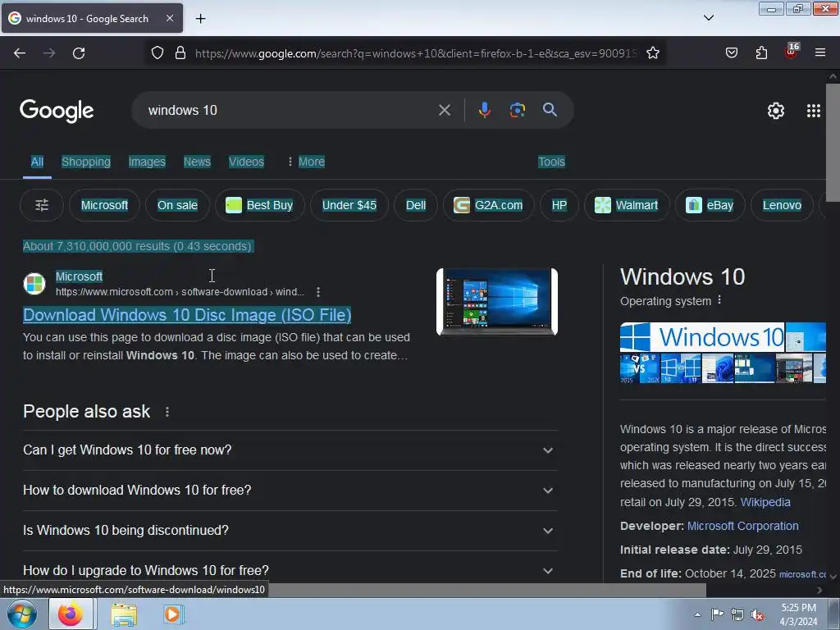Click the forward navigation arrow
This screenshot has width=840, height=630.
coord(49,53)
